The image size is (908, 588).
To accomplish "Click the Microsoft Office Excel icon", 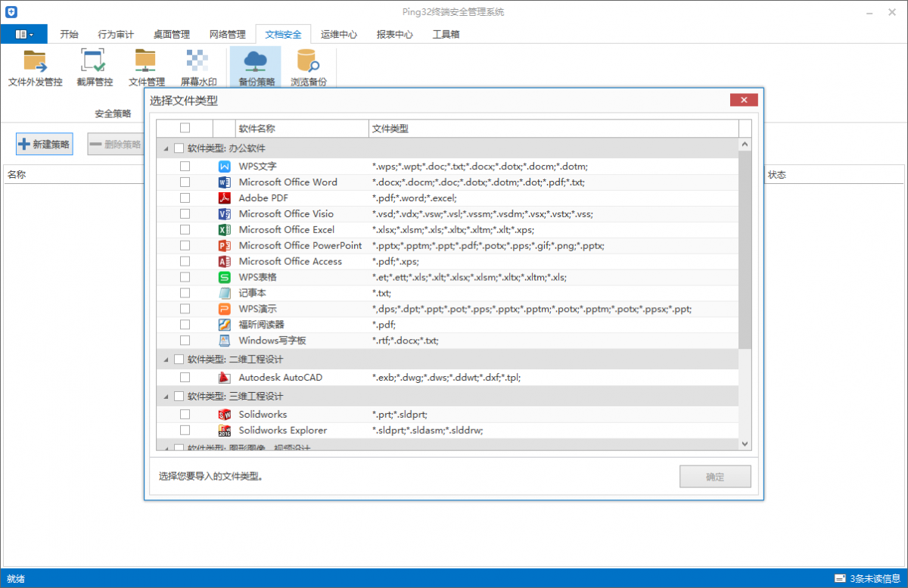I will pos(224,230).
